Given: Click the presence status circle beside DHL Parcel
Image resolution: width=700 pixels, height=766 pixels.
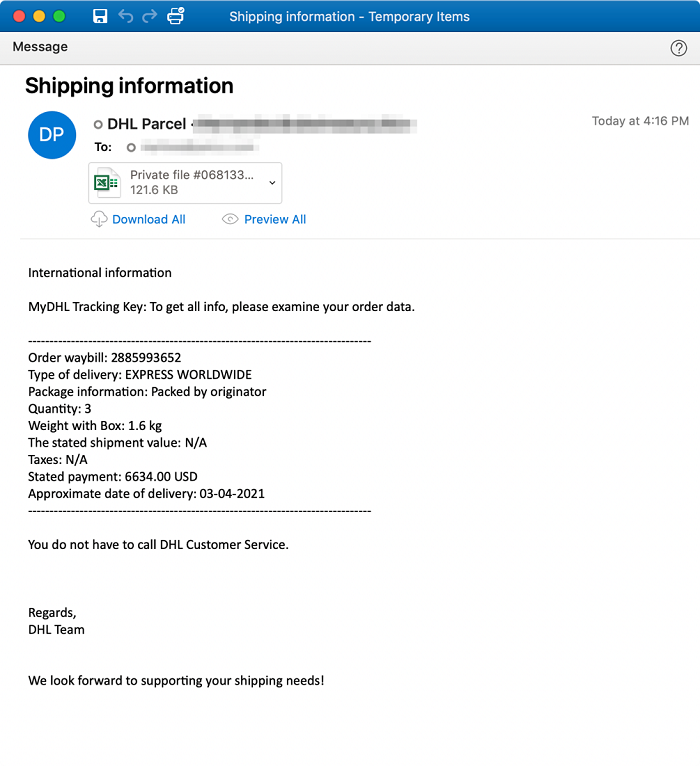Looking at the screenshot, I should [x=98, y=125].
